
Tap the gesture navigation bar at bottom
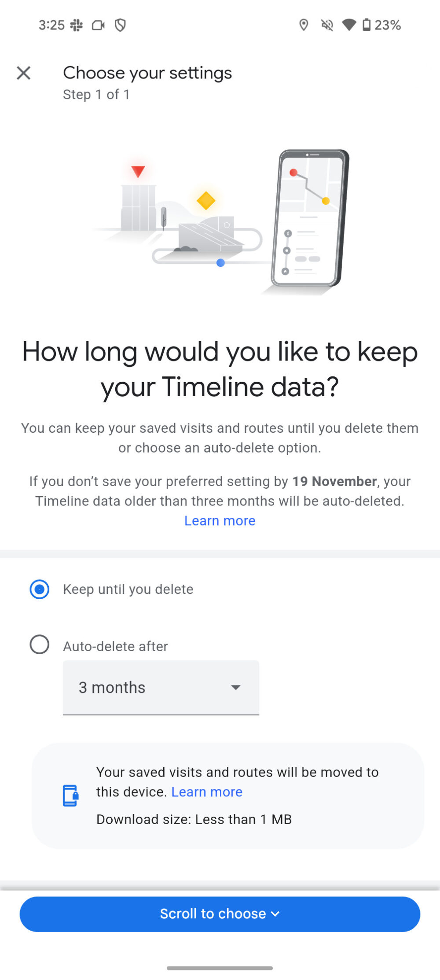coord(220,967)
